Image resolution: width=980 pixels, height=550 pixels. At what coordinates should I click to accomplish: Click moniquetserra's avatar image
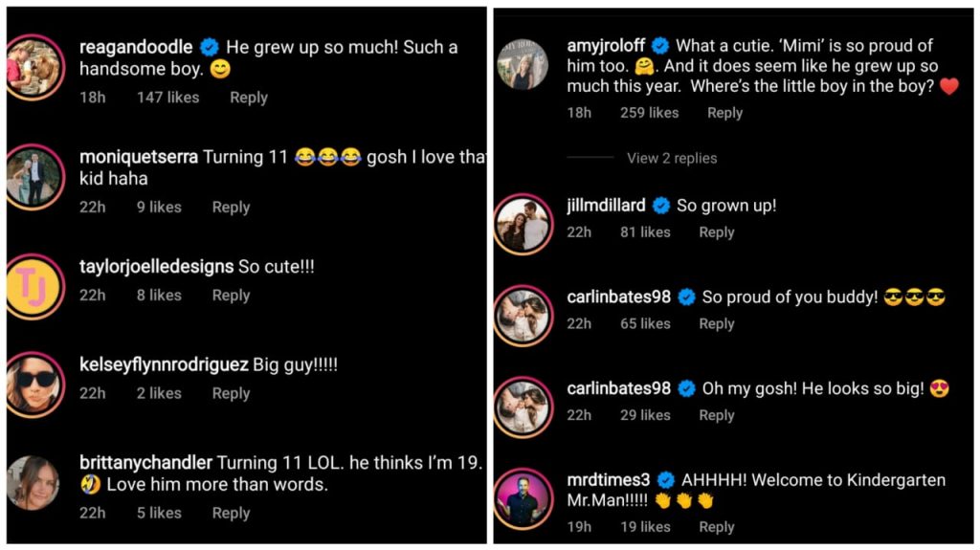click(34, 177)
